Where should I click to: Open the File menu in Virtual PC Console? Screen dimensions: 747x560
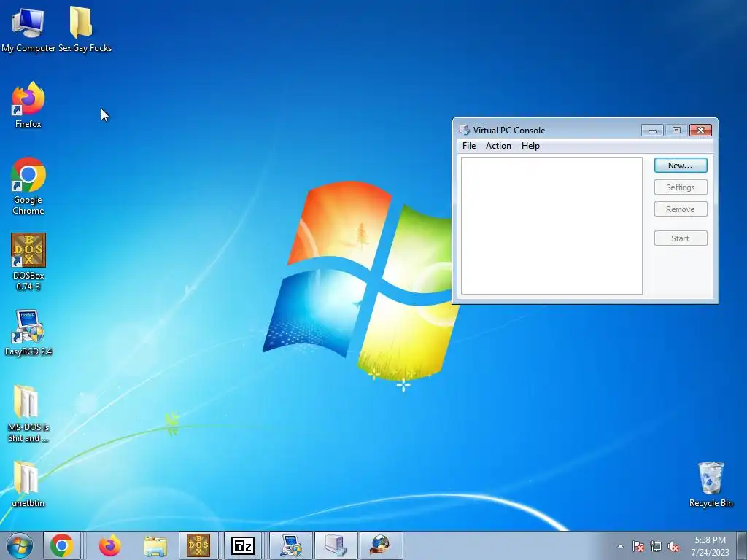(469, 146)
